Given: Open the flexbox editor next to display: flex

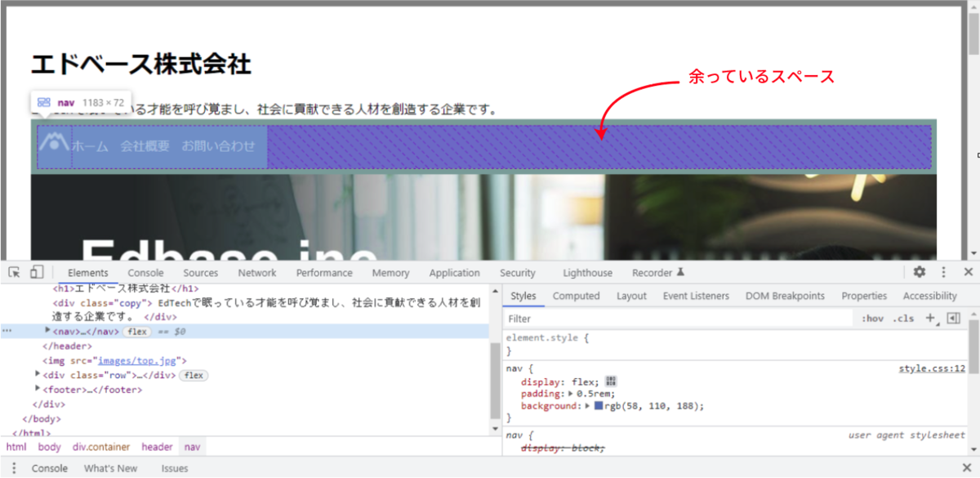Looking at the screenshot, I should click(612, 382).
